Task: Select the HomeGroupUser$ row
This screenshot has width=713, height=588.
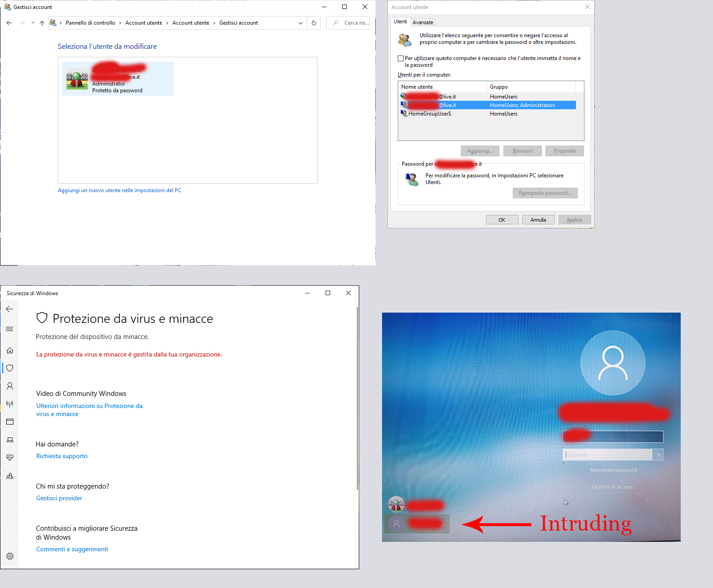Action: click(488, 114)
